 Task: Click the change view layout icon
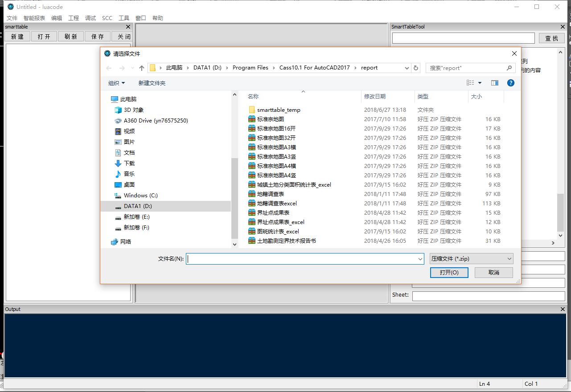pos(470,83)
